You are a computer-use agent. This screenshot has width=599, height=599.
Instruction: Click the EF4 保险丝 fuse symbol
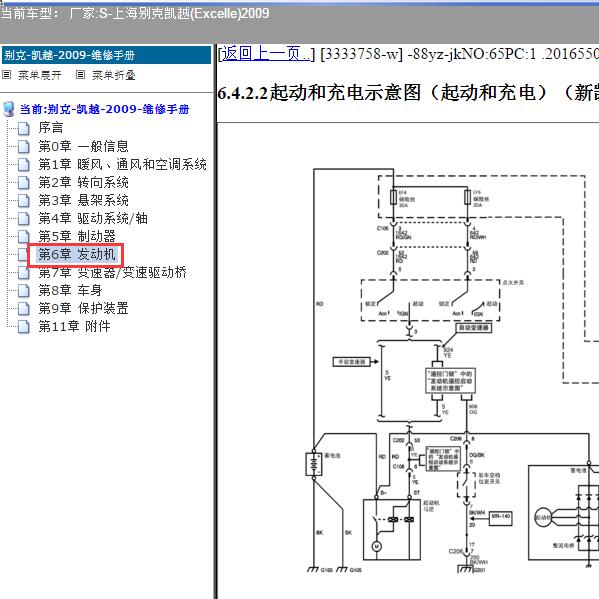[393, 197]
